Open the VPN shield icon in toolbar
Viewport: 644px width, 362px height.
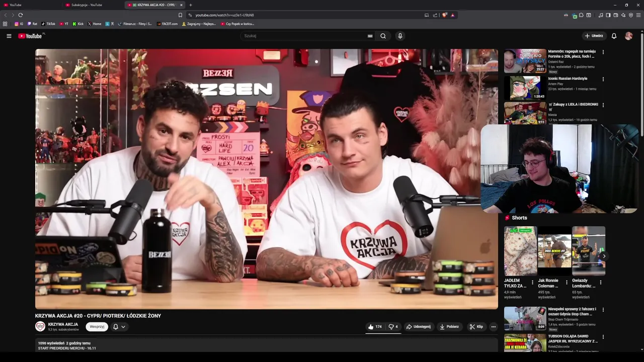click(x=631, y=15)
